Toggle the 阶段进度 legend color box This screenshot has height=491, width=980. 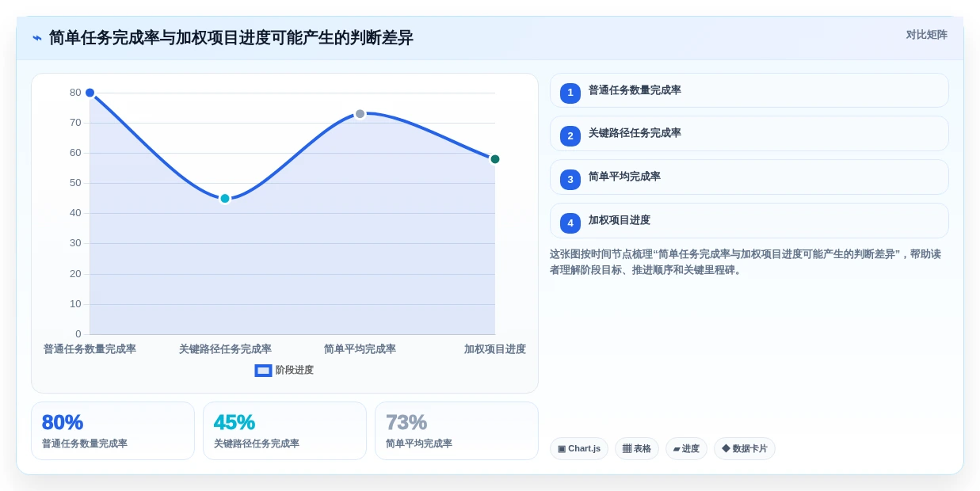(x=263, y=370)
